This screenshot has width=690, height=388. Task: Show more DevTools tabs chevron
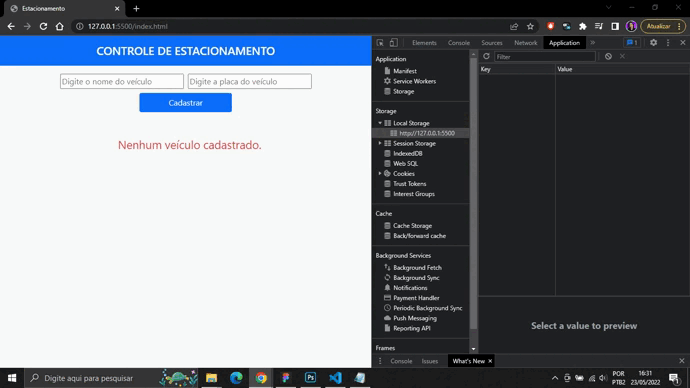[x=593, y=43]
